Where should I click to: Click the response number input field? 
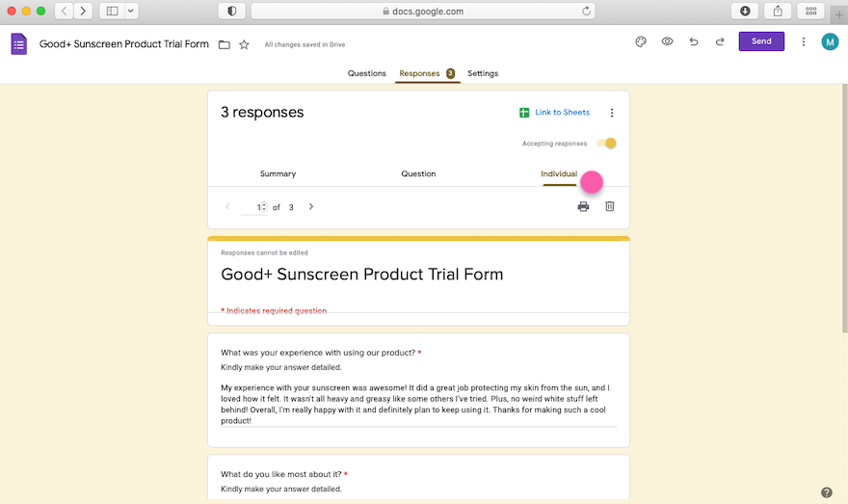click(x=258, y=207)
